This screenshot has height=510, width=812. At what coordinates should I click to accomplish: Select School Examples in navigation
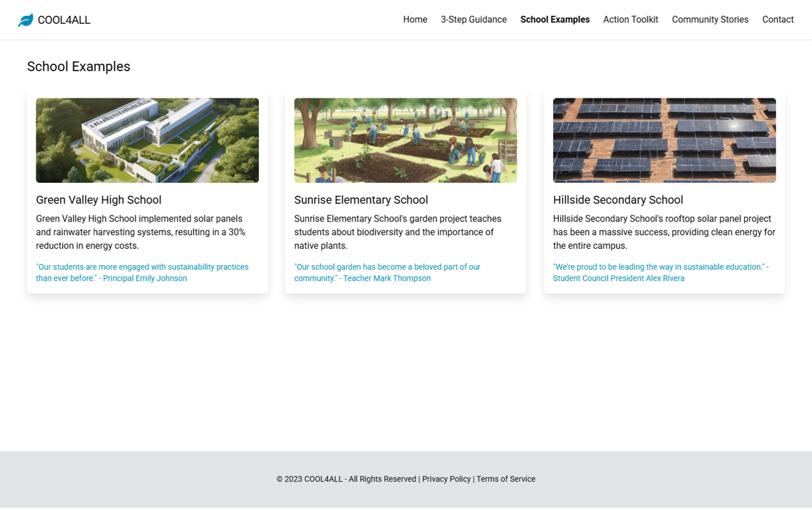(x=554, y=19)
